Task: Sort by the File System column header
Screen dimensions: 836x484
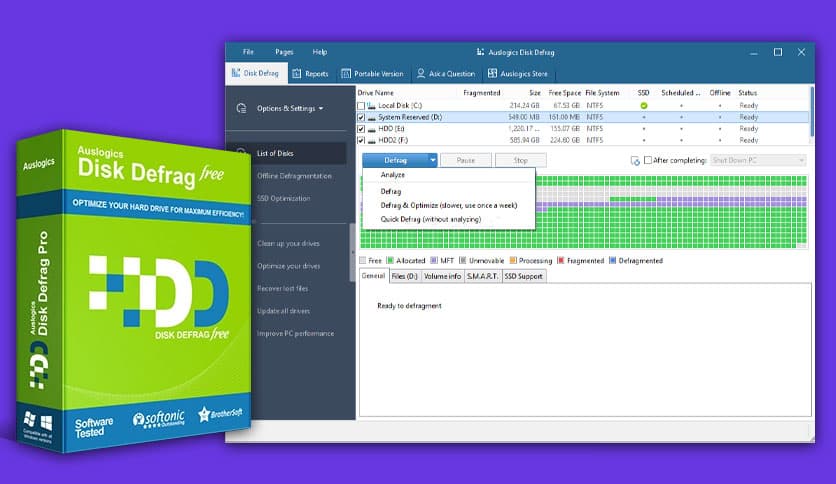Action: click(x=602, y=93)
